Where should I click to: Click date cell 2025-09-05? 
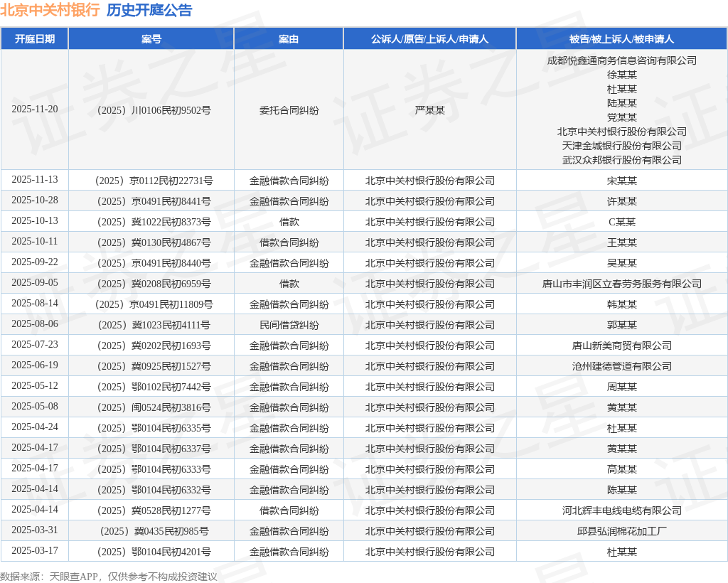point(35,283)
